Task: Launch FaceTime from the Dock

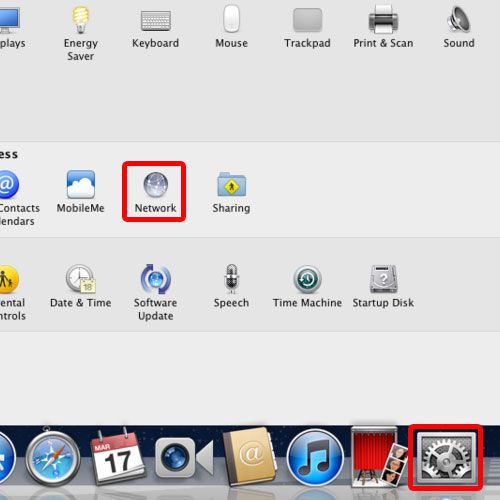Action: tap(184, 457)
